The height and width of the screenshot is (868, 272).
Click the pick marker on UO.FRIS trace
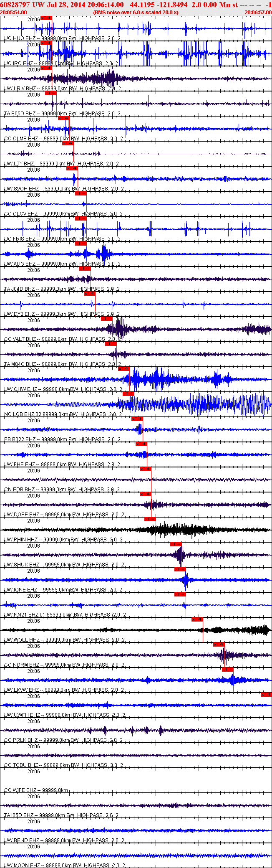click(x=81, y=218)
